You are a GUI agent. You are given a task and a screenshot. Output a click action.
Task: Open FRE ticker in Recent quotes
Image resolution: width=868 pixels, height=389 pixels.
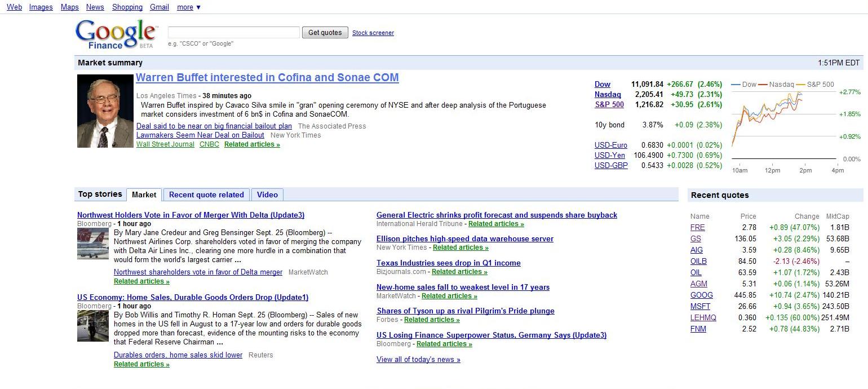[x=697, y=228]
